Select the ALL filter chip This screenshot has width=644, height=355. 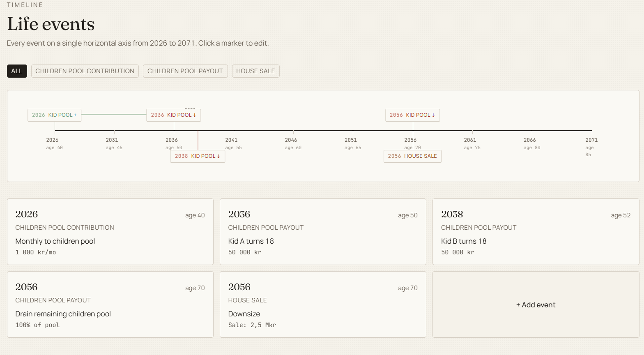[x=17, y=71]
